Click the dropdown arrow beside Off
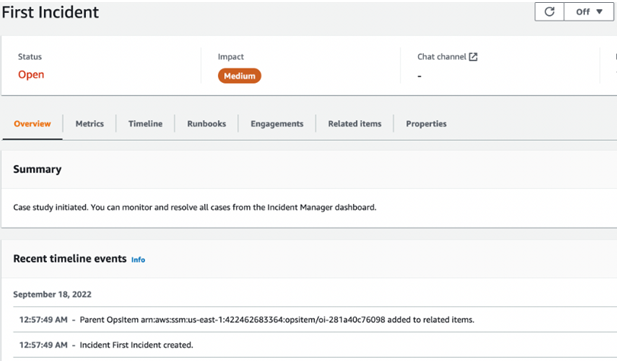This screenshot has width=617, height=361. point(599,12)
